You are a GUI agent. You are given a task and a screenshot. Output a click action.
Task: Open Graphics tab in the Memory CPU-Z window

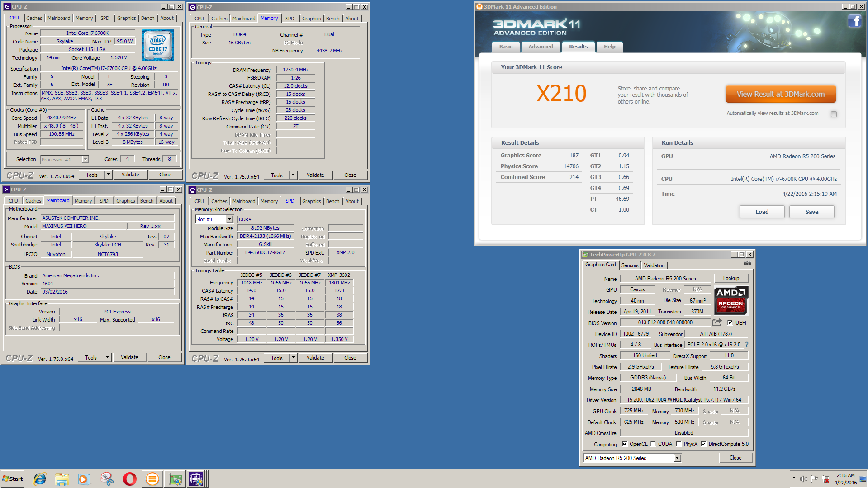pos(311,19)
